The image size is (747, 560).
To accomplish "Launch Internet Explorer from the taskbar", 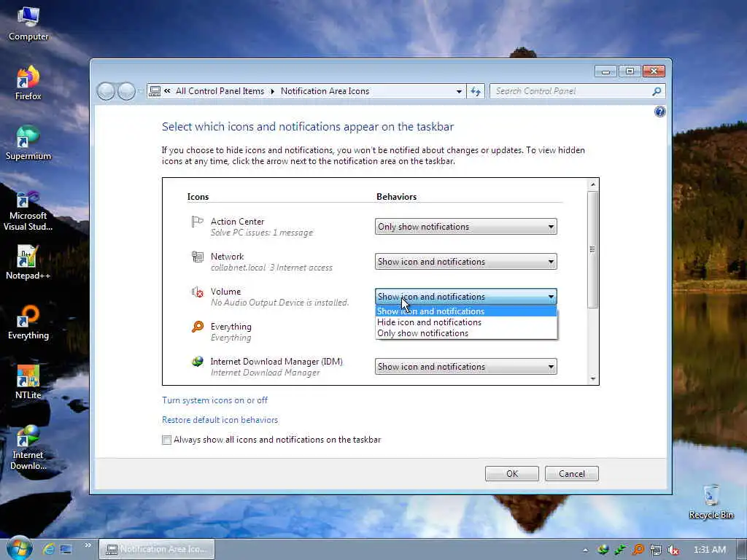I will 49,549.
